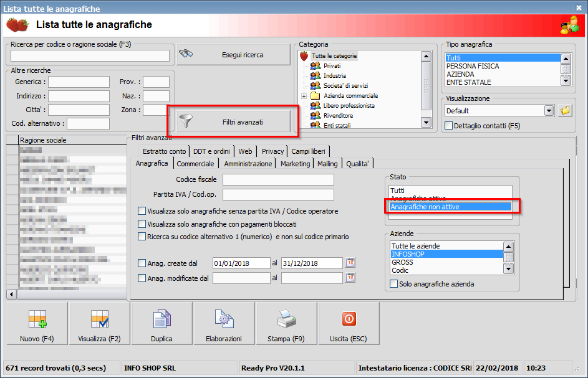Select Tutte le aziende in Aziende list
The height and width of the screenshot is (378, 588).
(x=446, y=246)
